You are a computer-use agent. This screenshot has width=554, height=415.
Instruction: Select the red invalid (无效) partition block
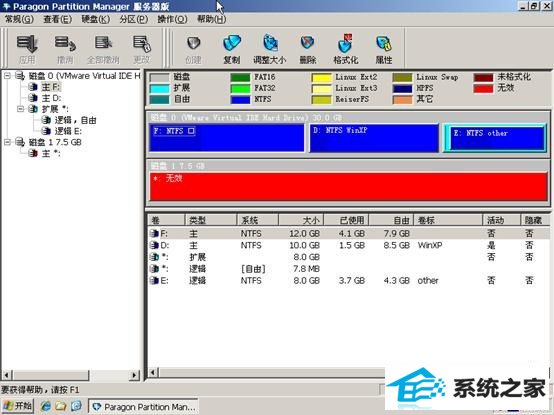coord(348,186)
